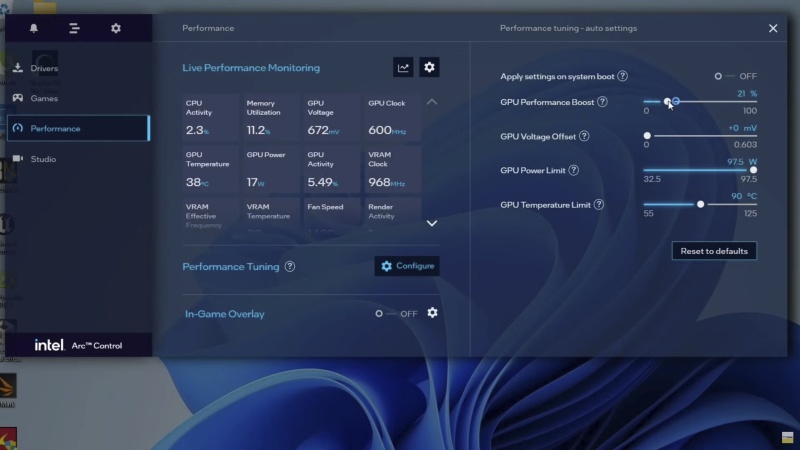This screenshot has width=800, height=450.
Task: Select the CPU Activity tile
Action: (210, 117)
